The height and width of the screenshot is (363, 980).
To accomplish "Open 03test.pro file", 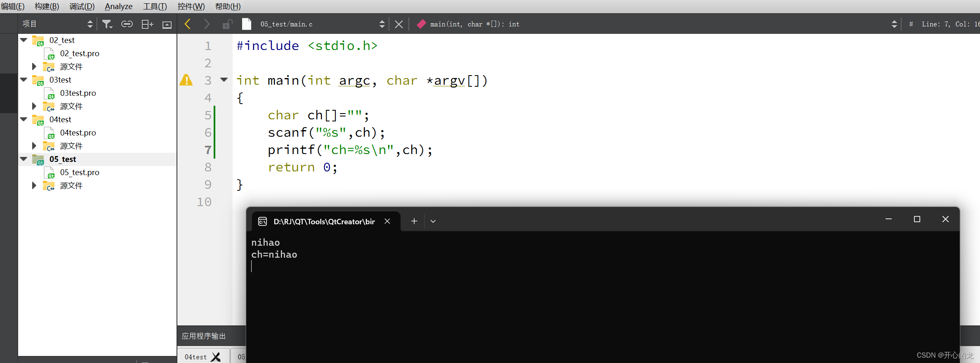I will click(78, 93).
